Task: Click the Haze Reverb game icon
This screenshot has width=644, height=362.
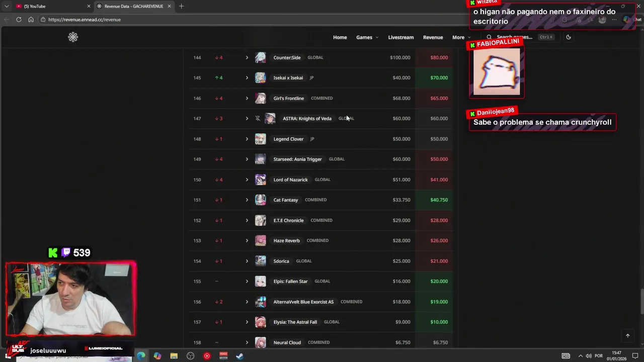Action: tap(260, 241)
